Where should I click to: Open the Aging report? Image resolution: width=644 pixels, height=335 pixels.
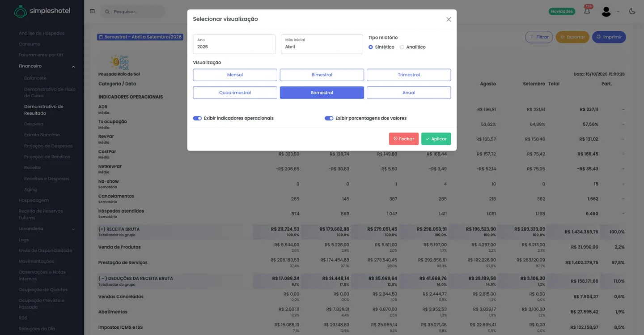click(x=30, y=189)
